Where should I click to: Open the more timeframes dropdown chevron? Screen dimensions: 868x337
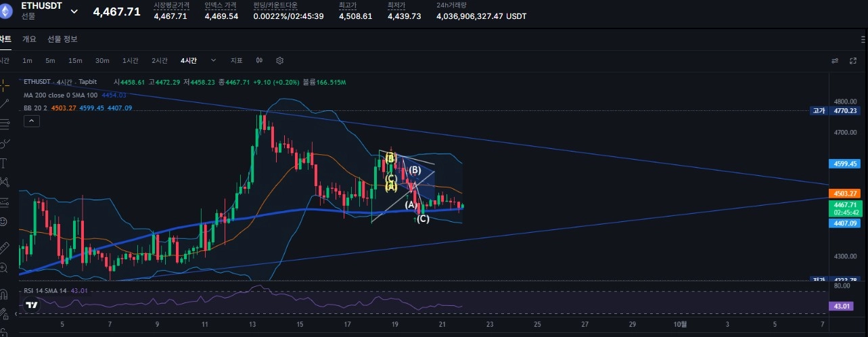tap(214, 60)
